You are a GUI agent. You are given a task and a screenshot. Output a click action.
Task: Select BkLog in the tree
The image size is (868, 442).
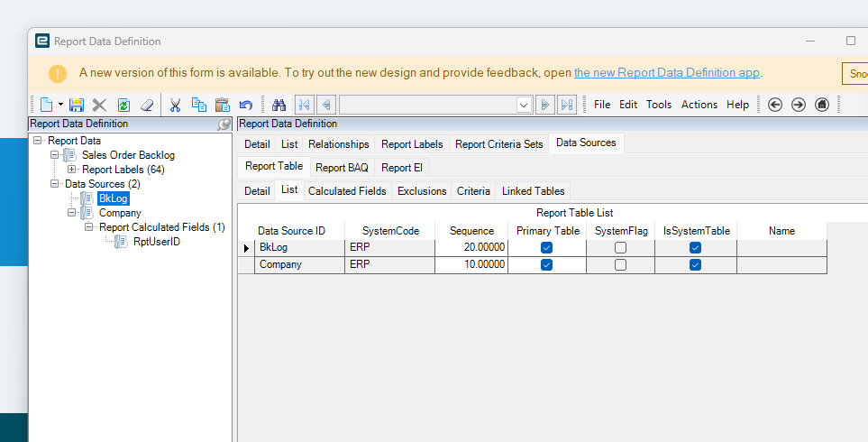tap(113, 198)
